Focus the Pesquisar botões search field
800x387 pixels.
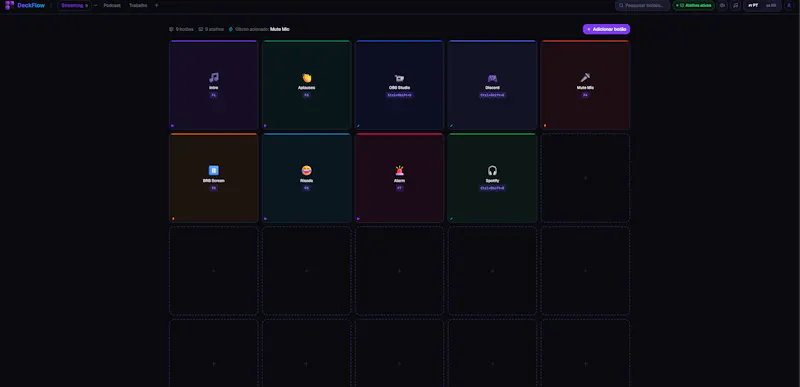click(x=642, y=5)
